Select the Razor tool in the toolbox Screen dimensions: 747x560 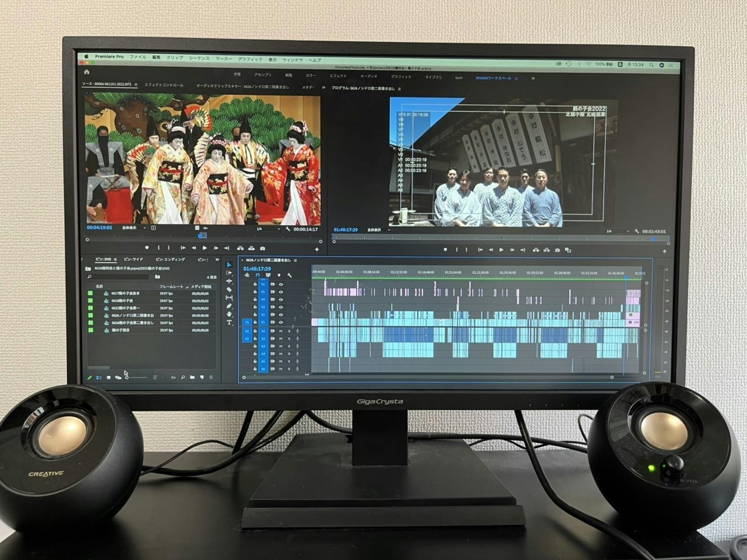pos(229,289)
